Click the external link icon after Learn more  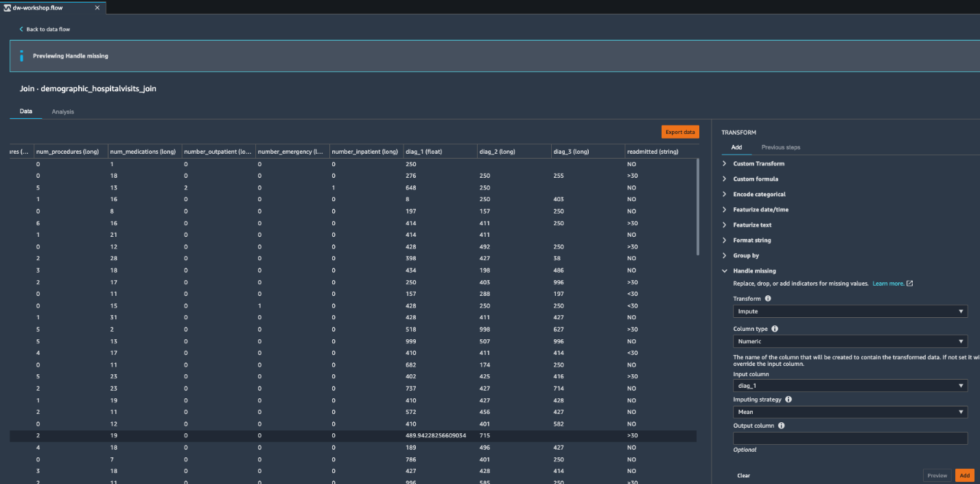click(909, 284)
